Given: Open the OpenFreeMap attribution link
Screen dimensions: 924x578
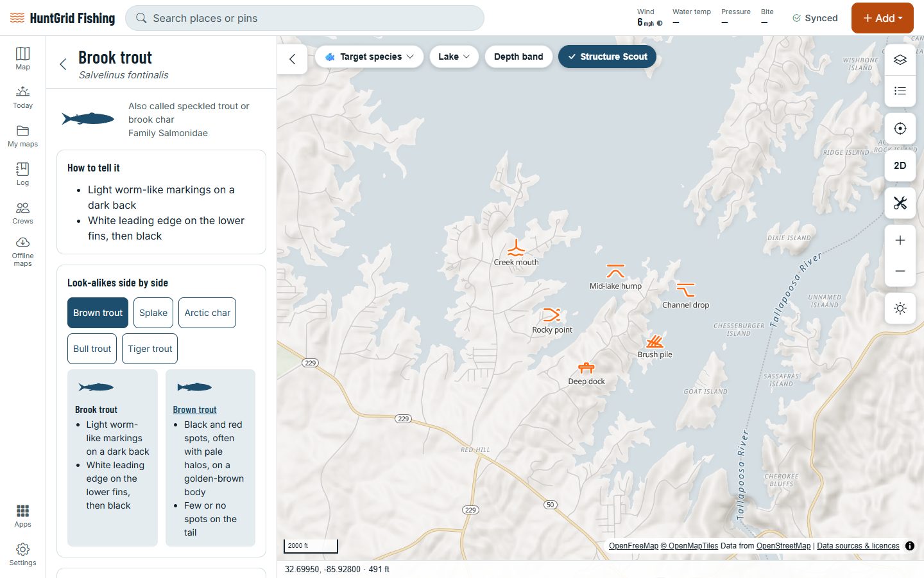Looking at the screenshot, I should pyautogui.click(x=633, y=546).
